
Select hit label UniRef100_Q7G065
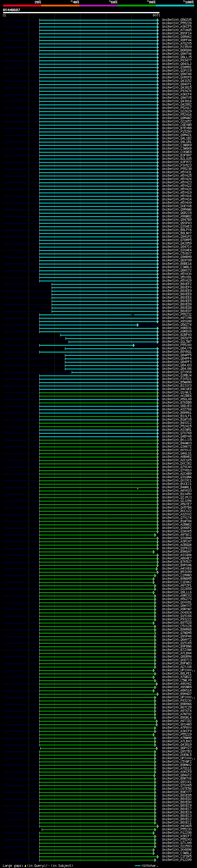pos(177,785)
